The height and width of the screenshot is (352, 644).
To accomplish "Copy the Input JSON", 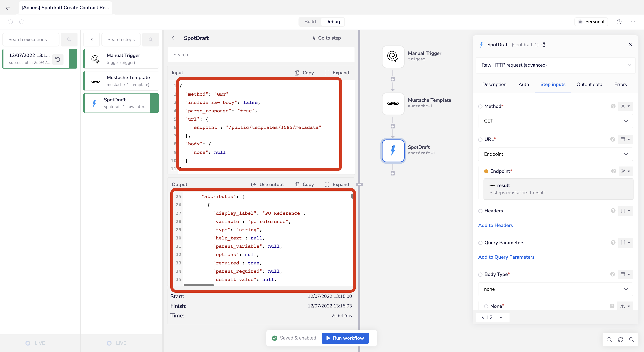I will (304, 73).
